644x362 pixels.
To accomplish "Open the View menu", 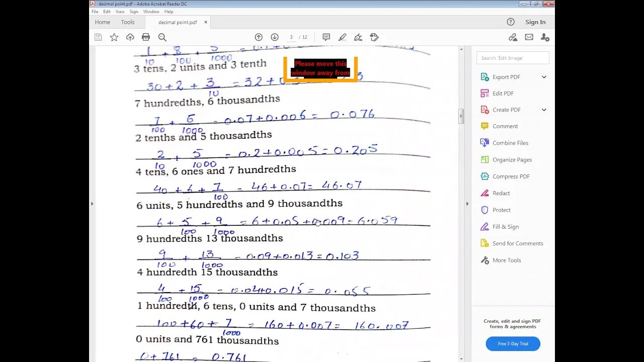I will [120, 12].
